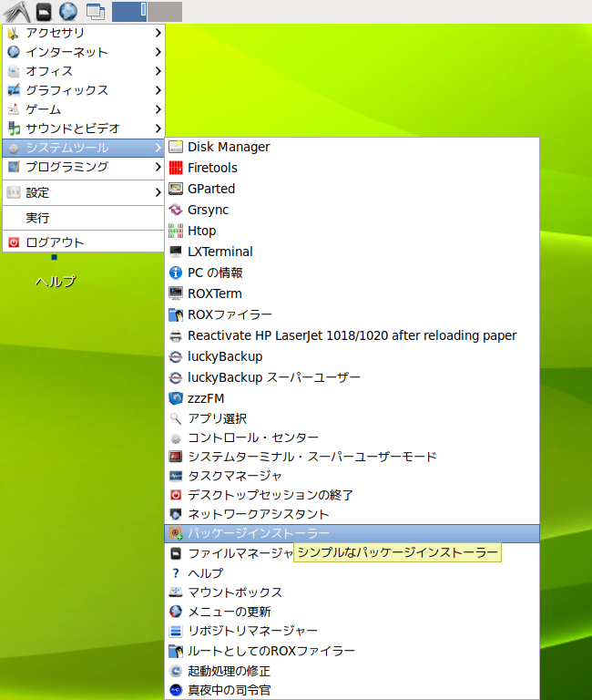This screenshot has width=592, height=700.
Task: Click the antiX start menu logo
Action: (17, 12)
